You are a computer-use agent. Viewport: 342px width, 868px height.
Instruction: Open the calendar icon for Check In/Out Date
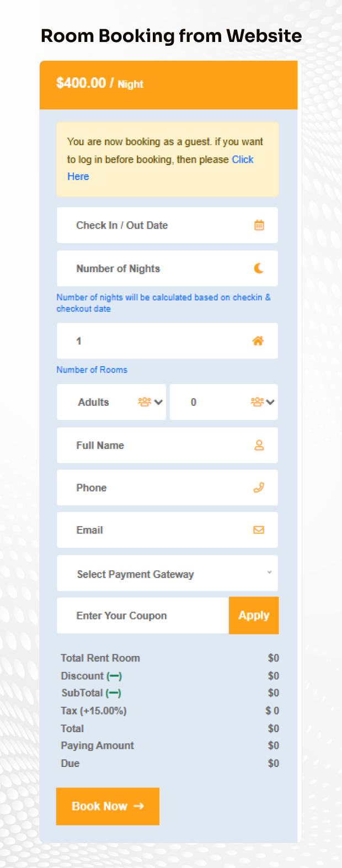pyautogui.click(x=258, y=225)
